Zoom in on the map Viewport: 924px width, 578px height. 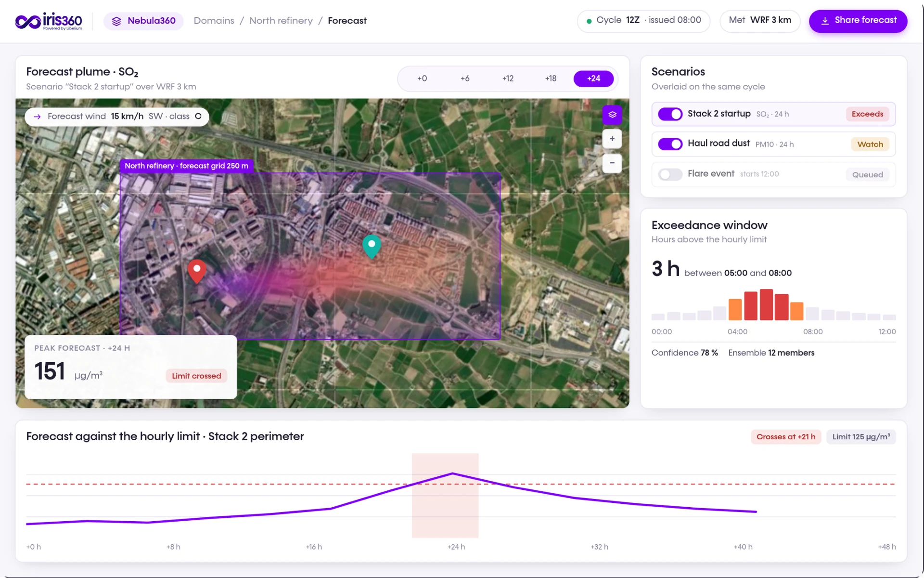click(612, 139)
